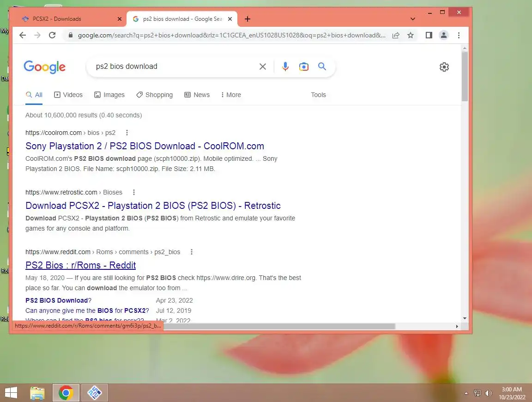
Task: Go back using the browser back arrow
Action: tap(23, 35)
